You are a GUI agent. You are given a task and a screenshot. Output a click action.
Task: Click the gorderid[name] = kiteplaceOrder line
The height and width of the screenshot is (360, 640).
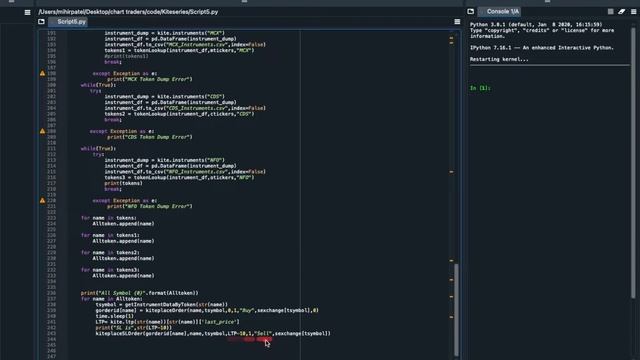tap(207, 310)
